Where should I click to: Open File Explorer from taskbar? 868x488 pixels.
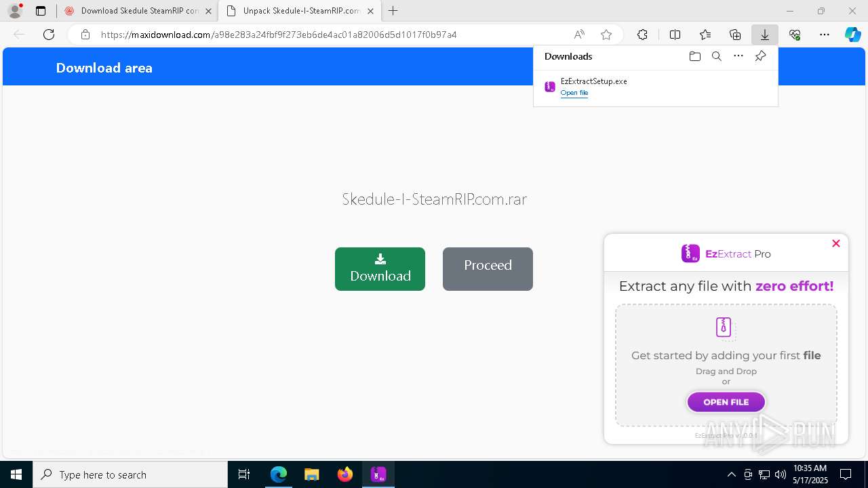tap(311, 474)
